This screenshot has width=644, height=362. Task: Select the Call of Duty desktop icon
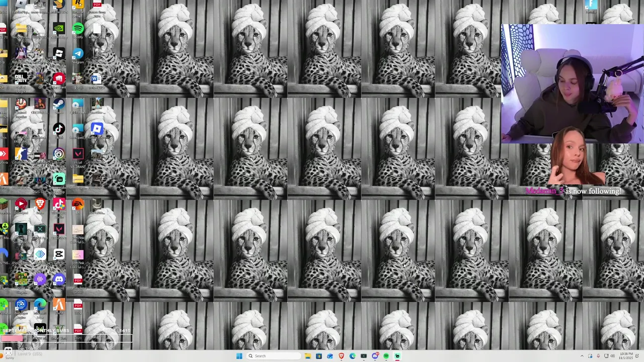(x=21, y=78)
